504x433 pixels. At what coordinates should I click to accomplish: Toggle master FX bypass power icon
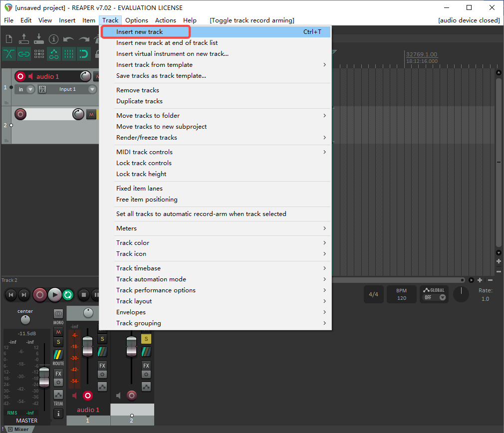click(58, 382)
